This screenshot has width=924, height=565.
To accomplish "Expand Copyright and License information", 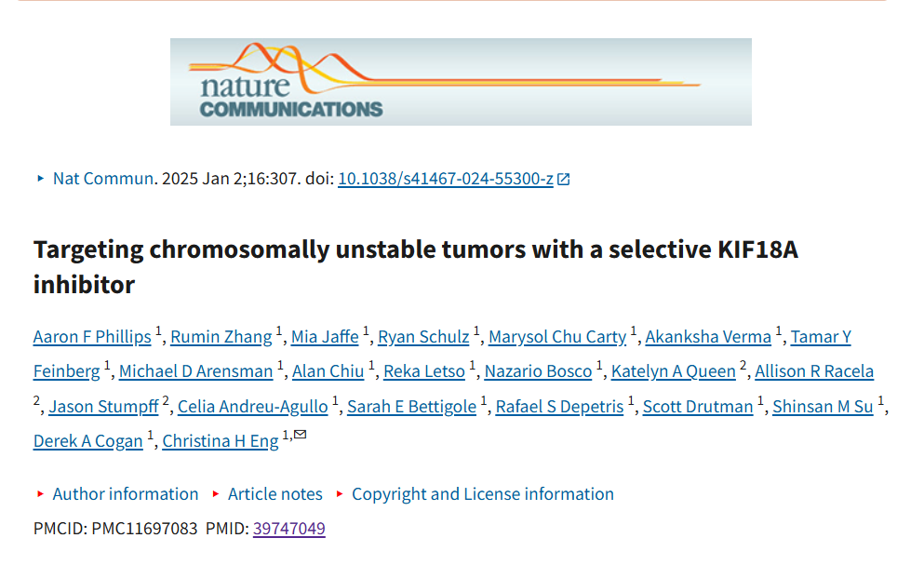I will point(482,494).
